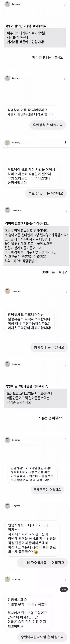Click the profile avatar above the 핑계좋네 post
This screenshot has width=70, height=644.
pos(7,291)
